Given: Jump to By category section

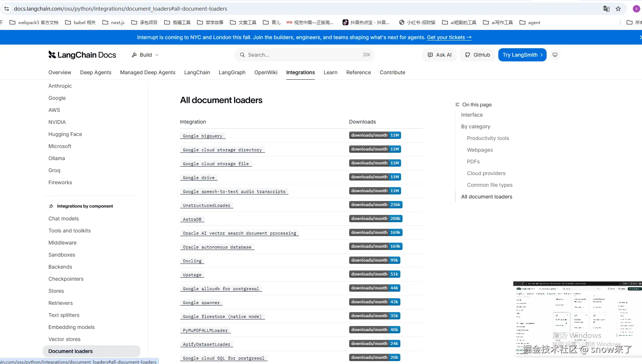Looking at the screenshot, I should [x=476, y=126].
